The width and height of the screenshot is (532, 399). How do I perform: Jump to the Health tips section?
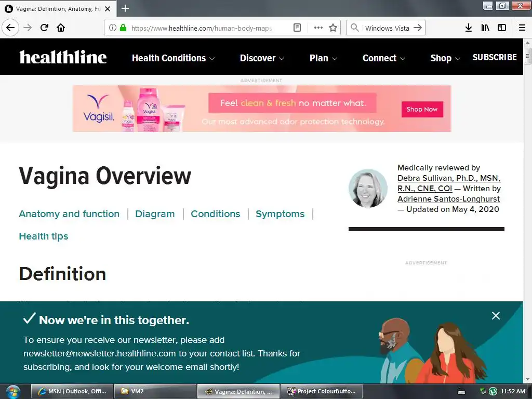tap(44, 236)
